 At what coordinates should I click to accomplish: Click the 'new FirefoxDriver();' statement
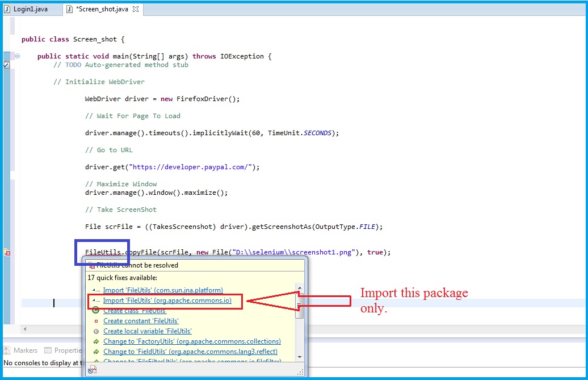click(200, 99)
